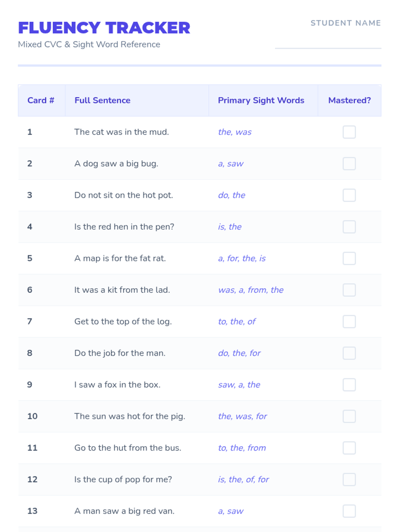This screenshot has height=532, width=399.
Task: Tick the checkbox for card 8
Action: click(x=349, y=353)
